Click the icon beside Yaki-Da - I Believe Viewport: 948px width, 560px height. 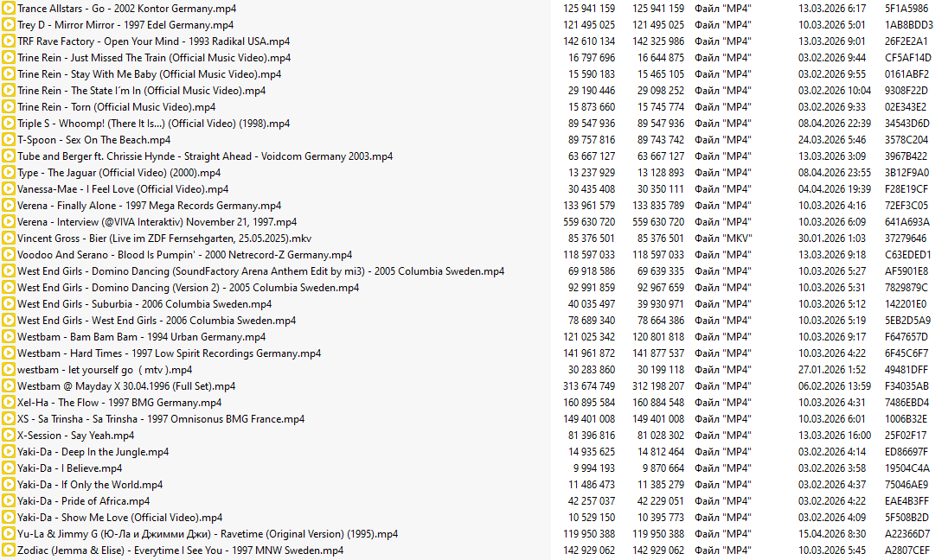[9, 468]
